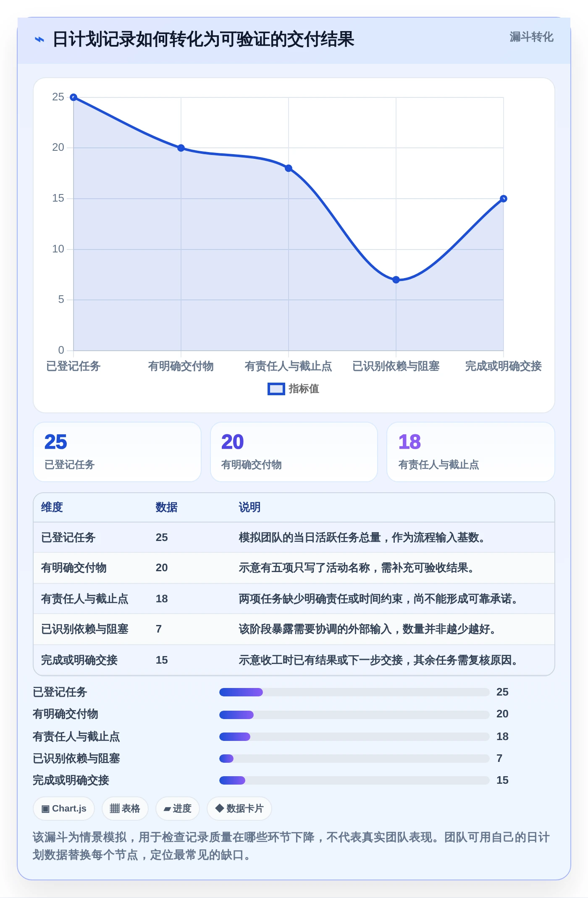
Task: Click the 已识别依赖与阻塞 progress bar
Action: [x=354, y=758]
